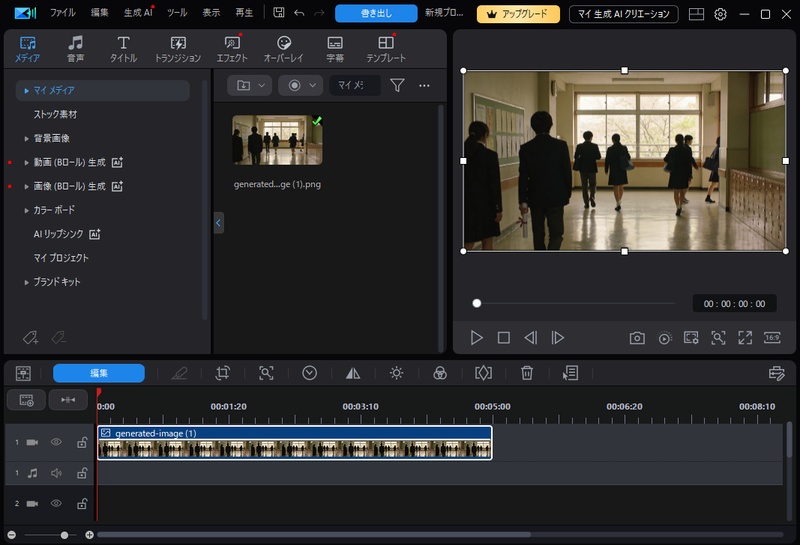Click the flip mirror icon
This screenshot has height=545, width=800.
pos(353,373)
